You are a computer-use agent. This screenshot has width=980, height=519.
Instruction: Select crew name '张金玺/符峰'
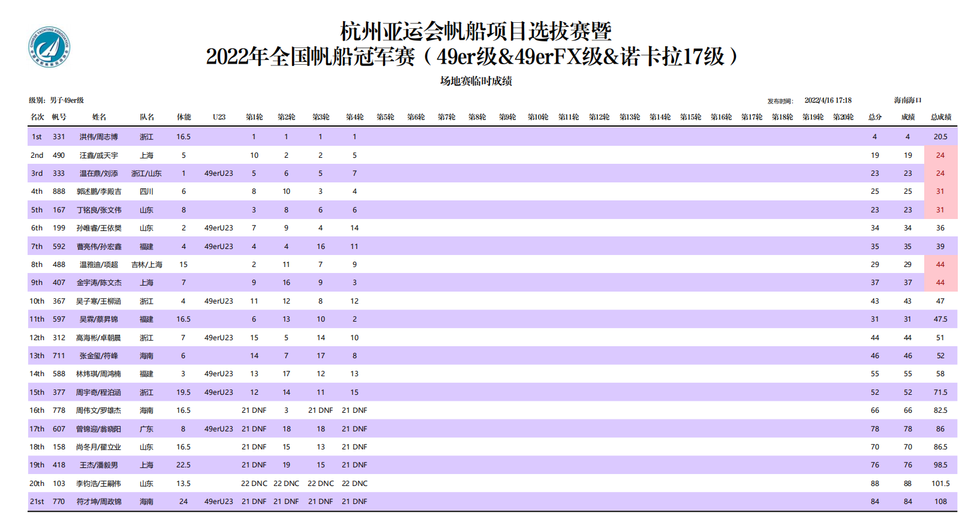(99, 356)
